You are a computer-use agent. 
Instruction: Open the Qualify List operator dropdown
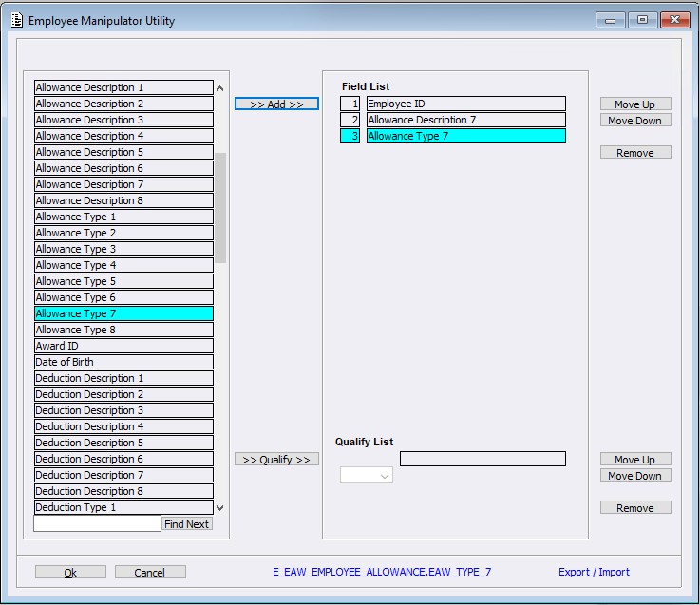(367, 476)
